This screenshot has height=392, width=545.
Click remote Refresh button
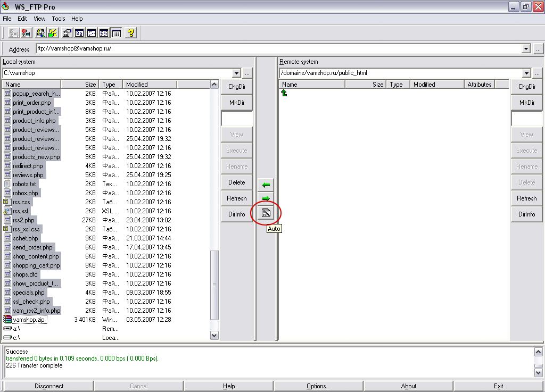(x=526, y=198)
